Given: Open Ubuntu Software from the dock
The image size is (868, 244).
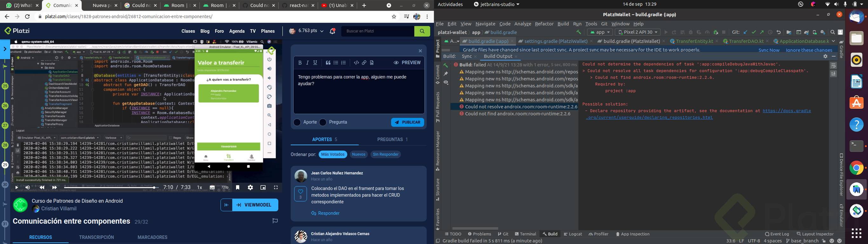Looking at the screenshot, I should coord(857,103).
